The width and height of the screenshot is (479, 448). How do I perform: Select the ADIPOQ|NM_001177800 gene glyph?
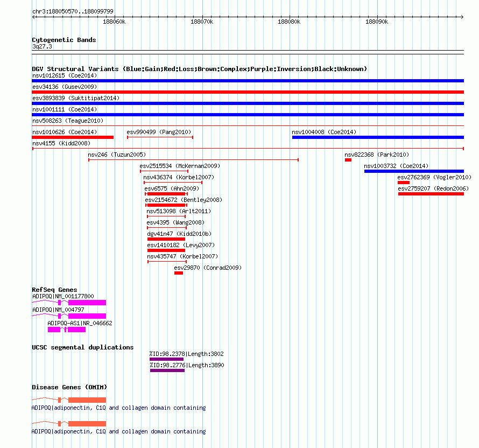pyautogui.click(x=69, y=303)
